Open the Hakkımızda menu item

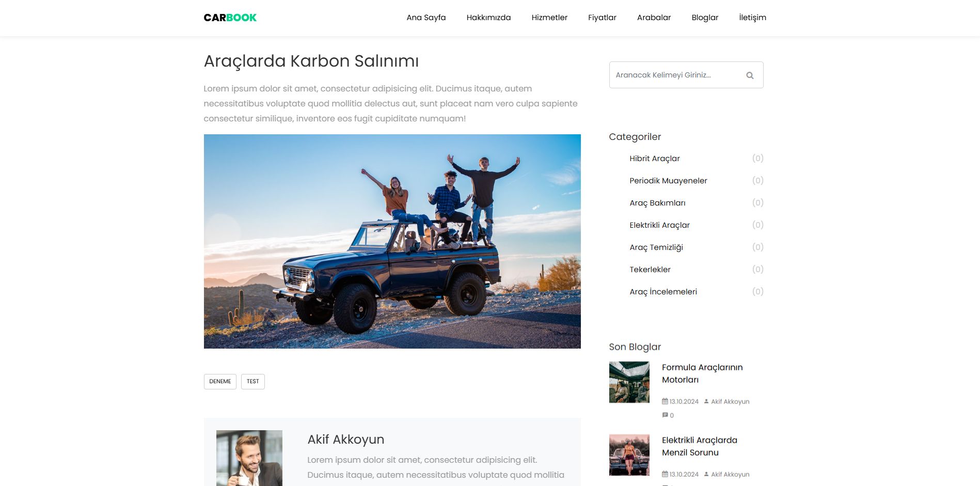pos(488,18)
